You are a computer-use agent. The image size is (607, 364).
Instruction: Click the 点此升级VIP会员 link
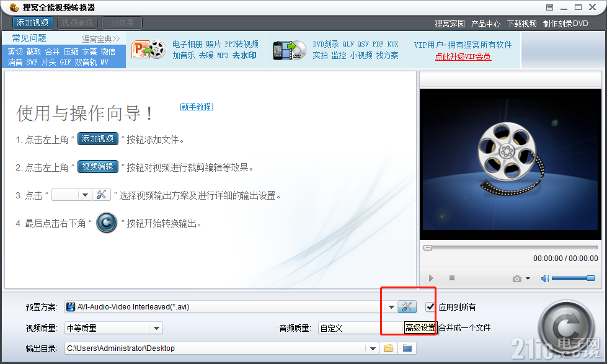pos(463,56)
